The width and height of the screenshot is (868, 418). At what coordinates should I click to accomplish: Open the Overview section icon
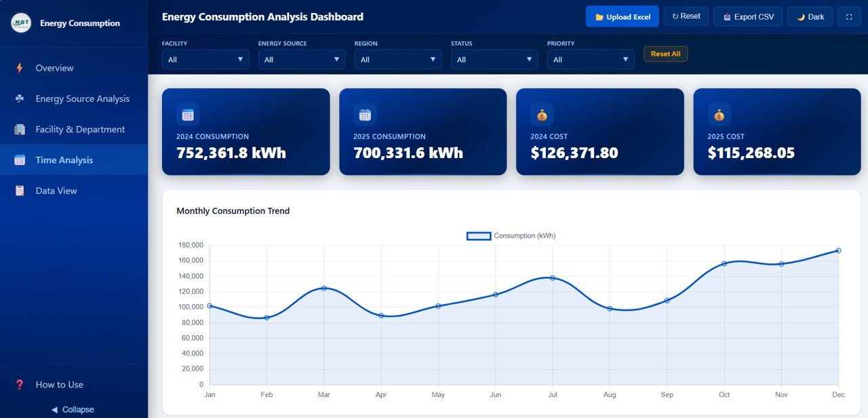click(x=20, y=68)
